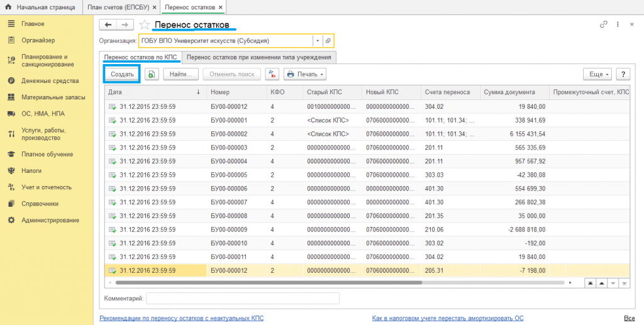Screen dimensions: 644x325
Task: Open the organization field's open-form icon
Action: pyautogui.click(x=328, y=41)
